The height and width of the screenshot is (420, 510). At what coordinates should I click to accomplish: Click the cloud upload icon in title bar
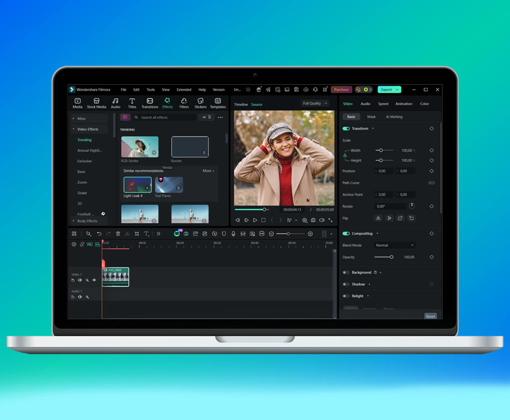pyautogui.click(x=306, y=90)
